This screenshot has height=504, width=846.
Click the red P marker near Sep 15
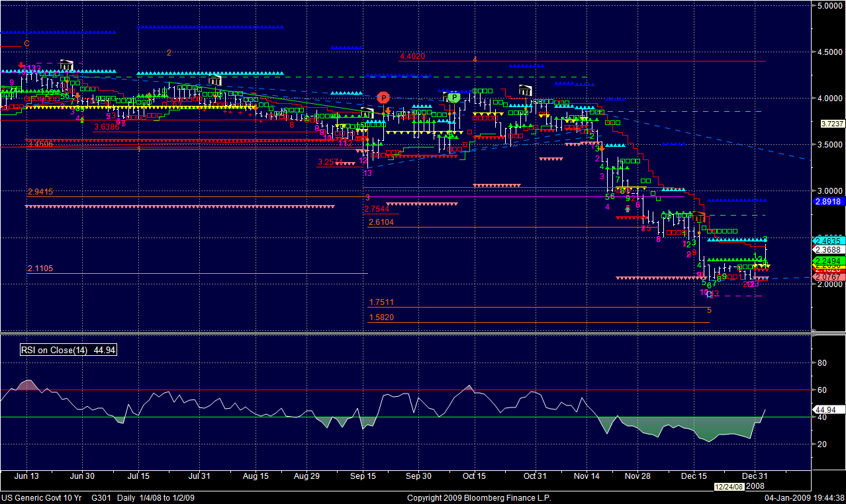[383, 97]
